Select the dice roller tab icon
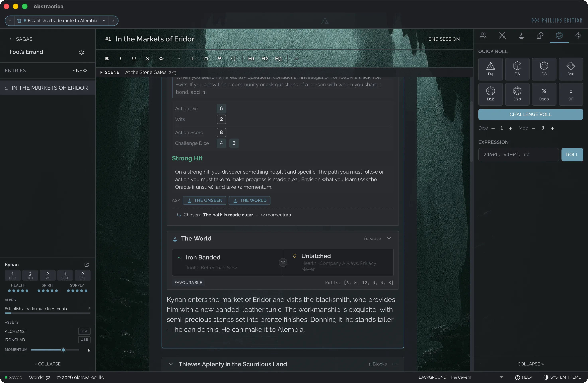This screenshot has height=383, width=588. point(559,35)
